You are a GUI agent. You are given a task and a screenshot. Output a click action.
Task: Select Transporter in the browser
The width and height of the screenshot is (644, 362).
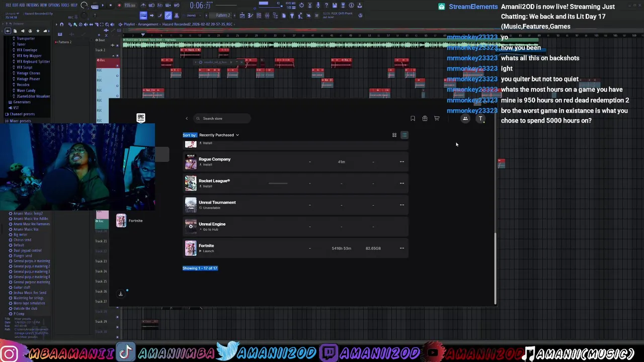(26, 38)
